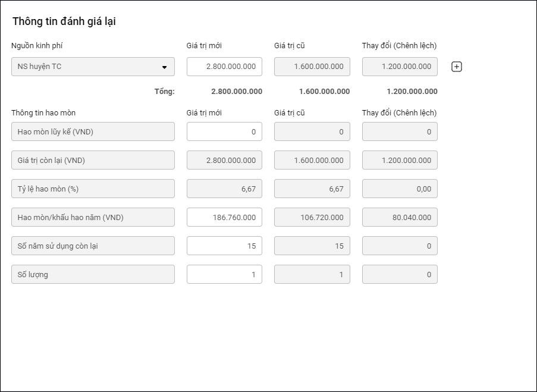Click the dropdown arrow in Nguồn kinh phí
Viewport: 537px width, 392px height.
[164, 67]
